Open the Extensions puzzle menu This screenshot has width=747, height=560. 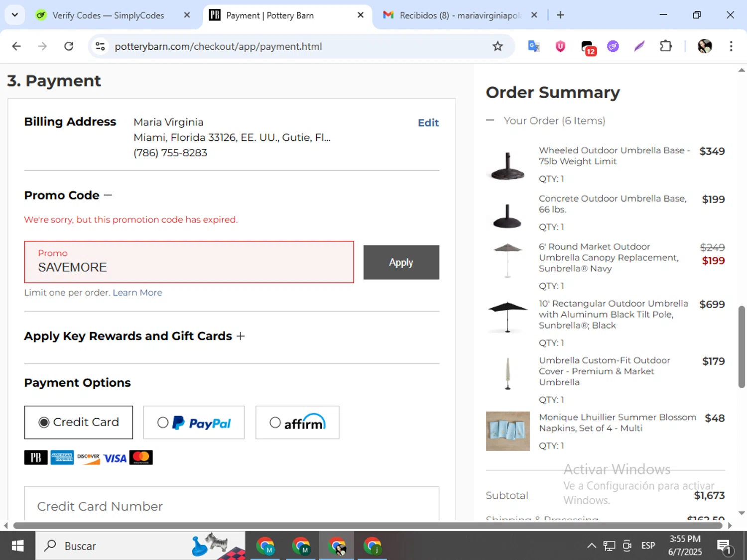pyautogui.click(x=666, y=46)
